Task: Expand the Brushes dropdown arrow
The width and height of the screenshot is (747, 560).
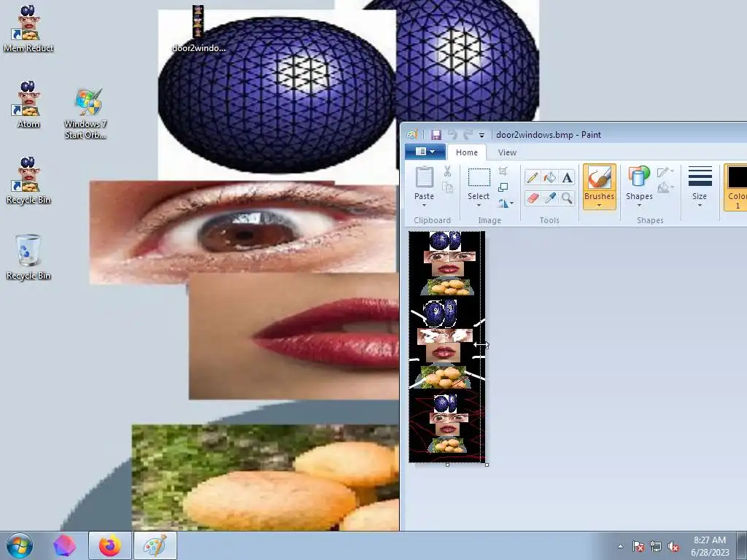Action: [x=600, y=206]
